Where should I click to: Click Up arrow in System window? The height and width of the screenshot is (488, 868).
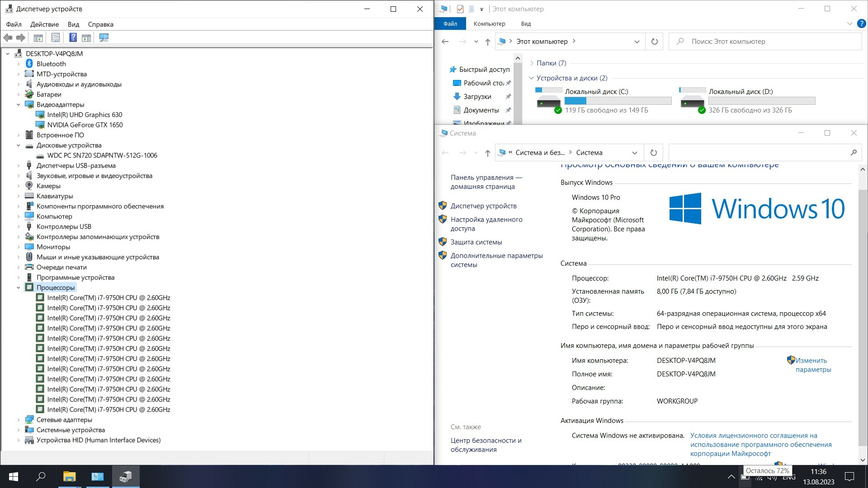pos(487,153)
